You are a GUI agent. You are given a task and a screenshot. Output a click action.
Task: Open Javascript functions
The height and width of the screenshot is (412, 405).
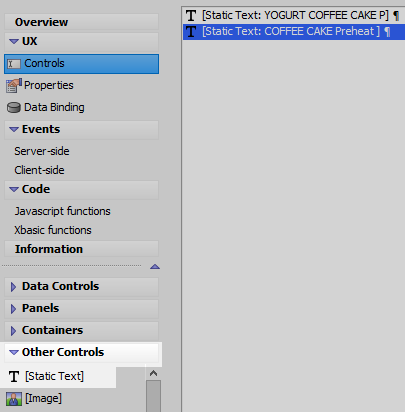62,211
